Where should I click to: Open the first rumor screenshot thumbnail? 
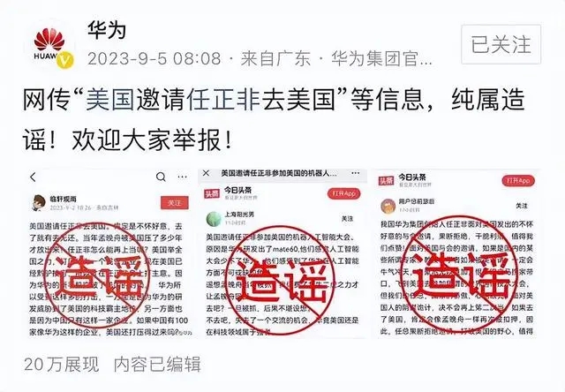coord(110,253)
